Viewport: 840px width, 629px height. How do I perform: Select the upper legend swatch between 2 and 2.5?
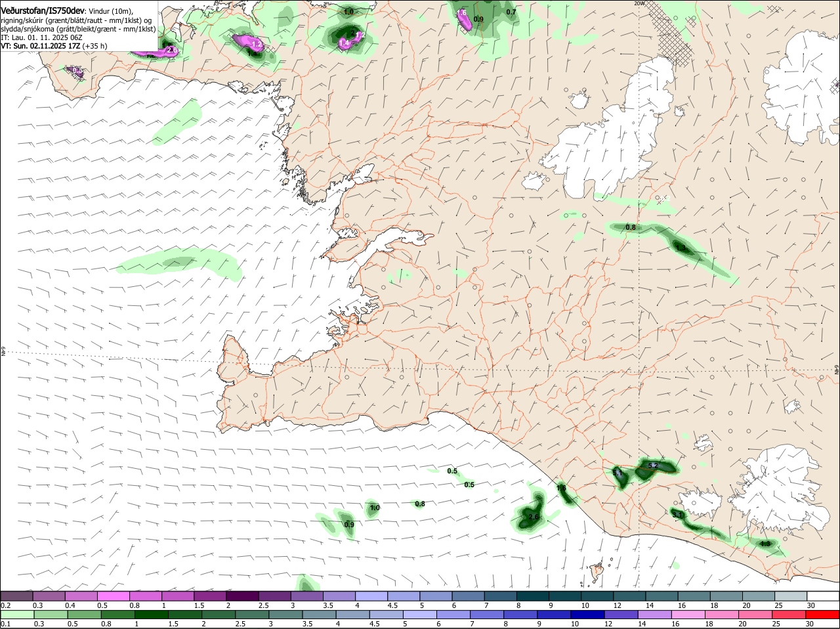click(242, 596)
